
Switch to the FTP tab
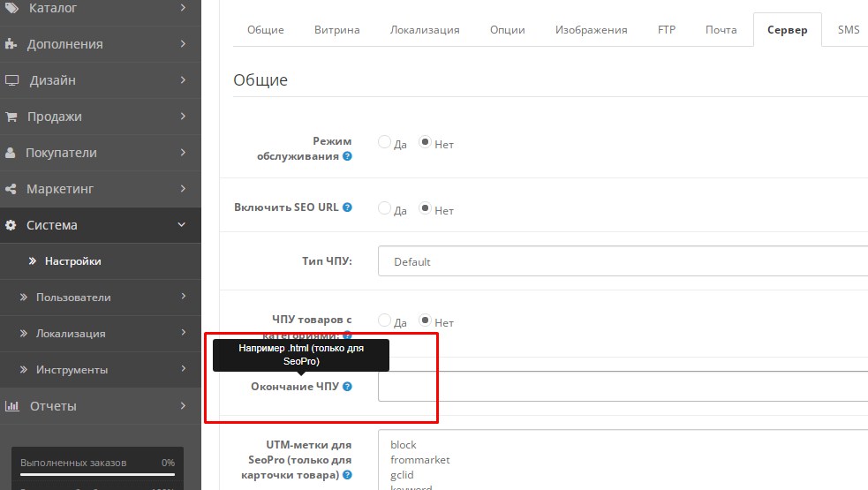(x=667, y=30)
